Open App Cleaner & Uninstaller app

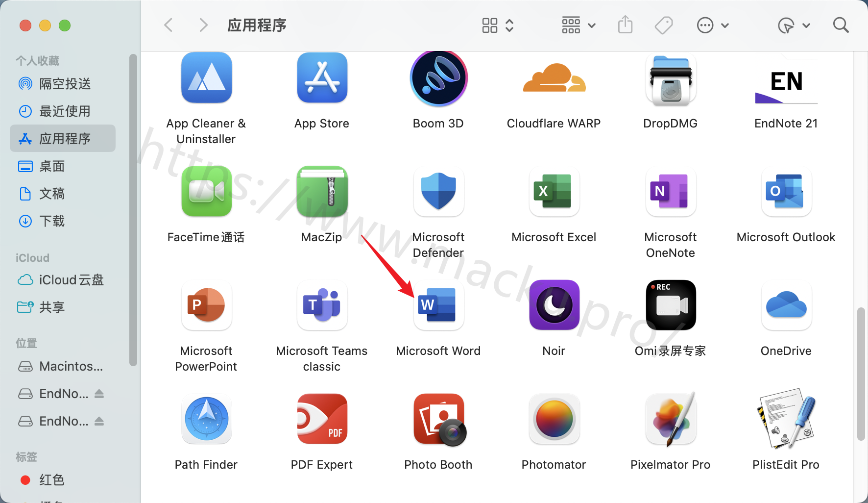click(206, 77)
